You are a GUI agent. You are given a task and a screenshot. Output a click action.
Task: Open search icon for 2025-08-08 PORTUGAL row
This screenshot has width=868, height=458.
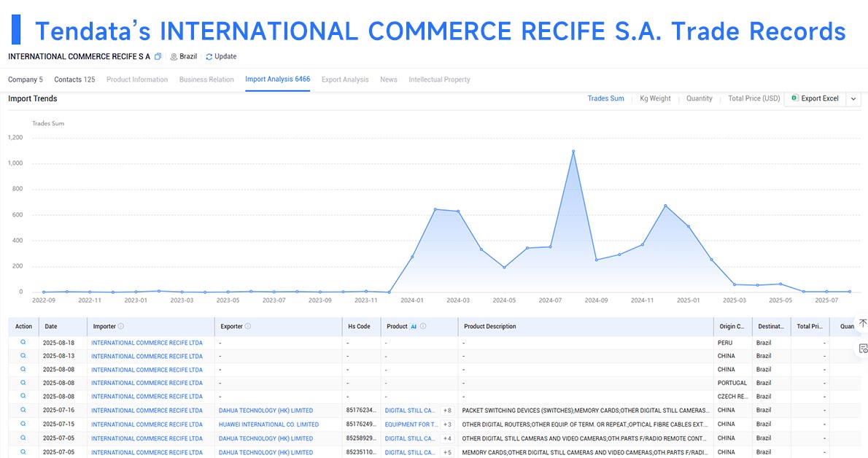coord(23,383)
